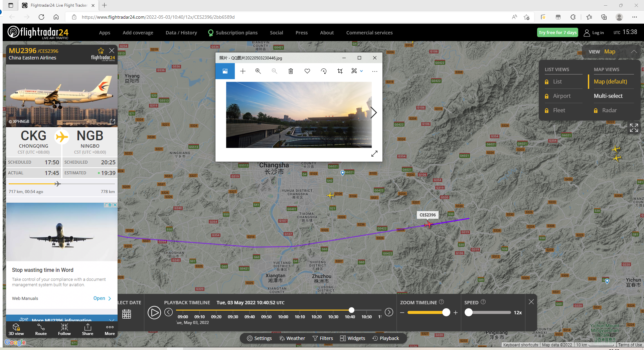Open the Commercial services menu
The image size is (644, 350).
point(369,33)
